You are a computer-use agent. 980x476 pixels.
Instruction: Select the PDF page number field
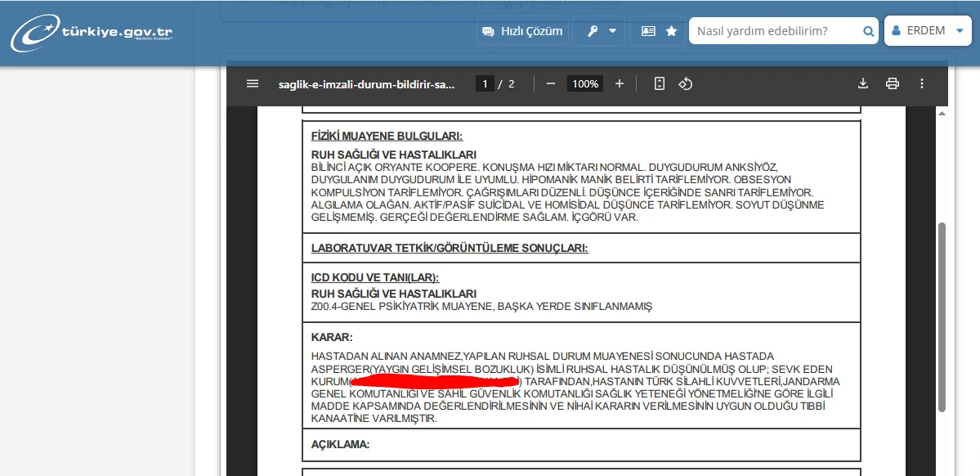[x=485, y=83]
